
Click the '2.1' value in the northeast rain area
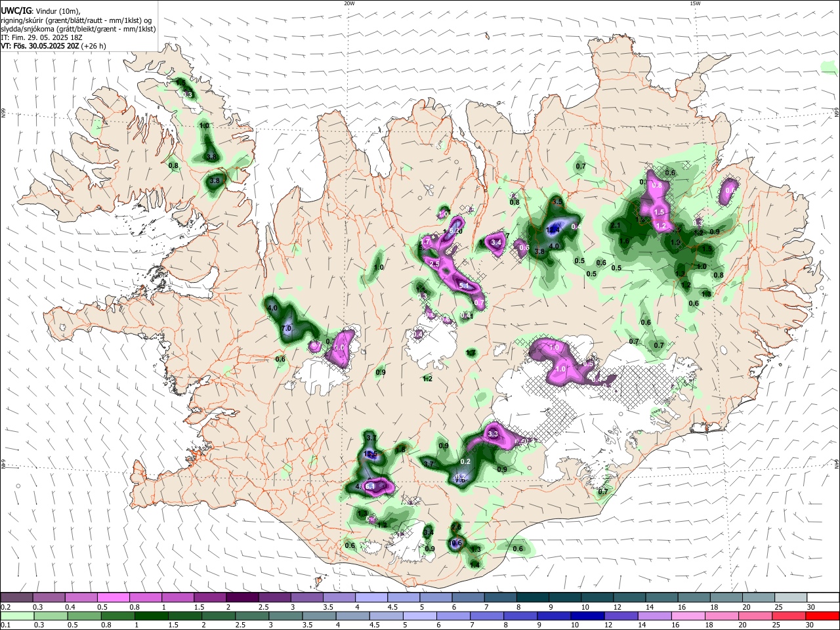coord(616,225)
